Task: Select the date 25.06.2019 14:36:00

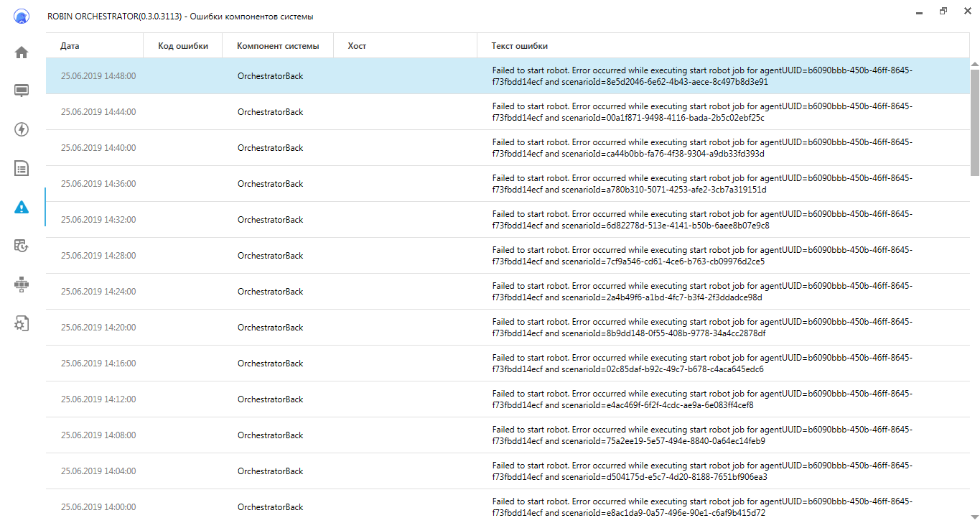Action: pos(98,184)
